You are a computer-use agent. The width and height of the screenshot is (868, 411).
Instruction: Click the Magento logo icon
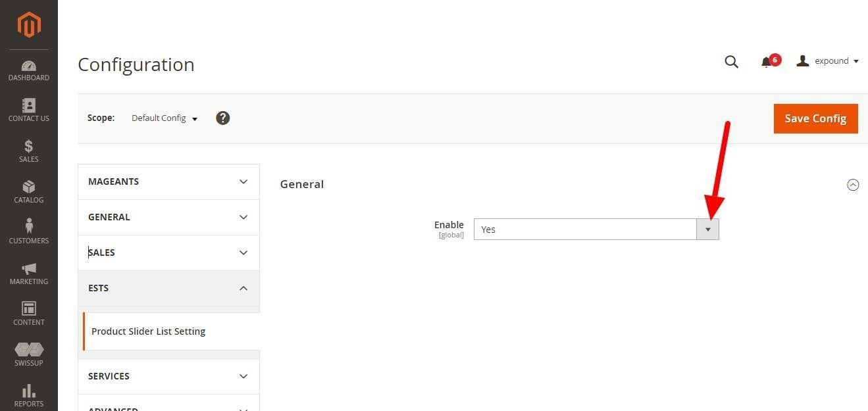tap(29, 25)
